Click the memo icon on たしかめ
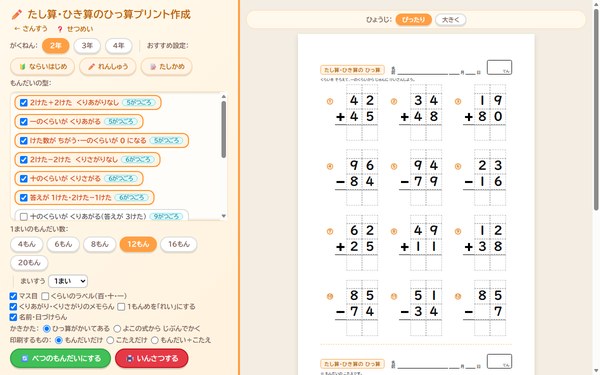The image size is (600, 375). [153, 67]
